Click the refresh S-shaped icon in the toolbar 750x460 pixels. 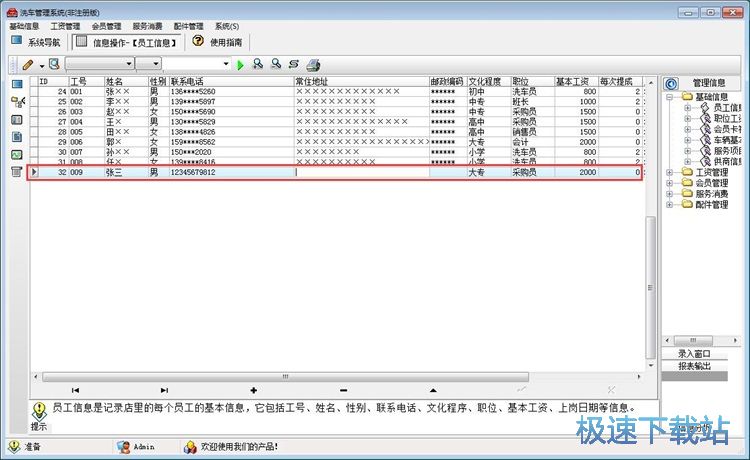294,64
